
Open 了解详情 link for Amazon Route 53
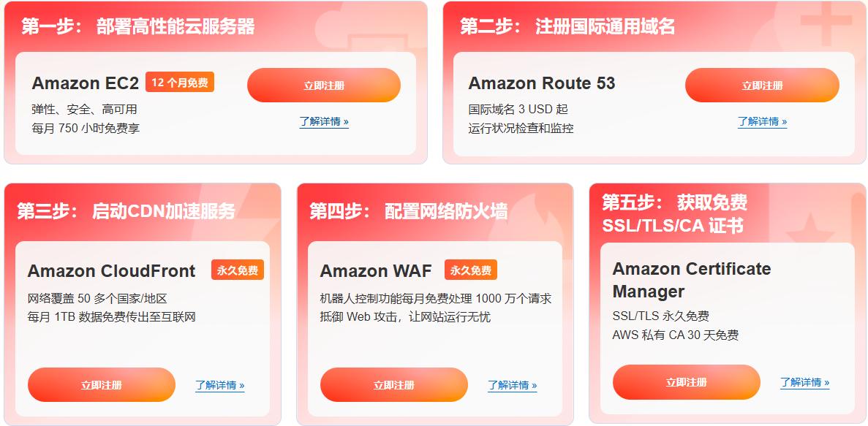pyautogui.click(x=762, y=121)
